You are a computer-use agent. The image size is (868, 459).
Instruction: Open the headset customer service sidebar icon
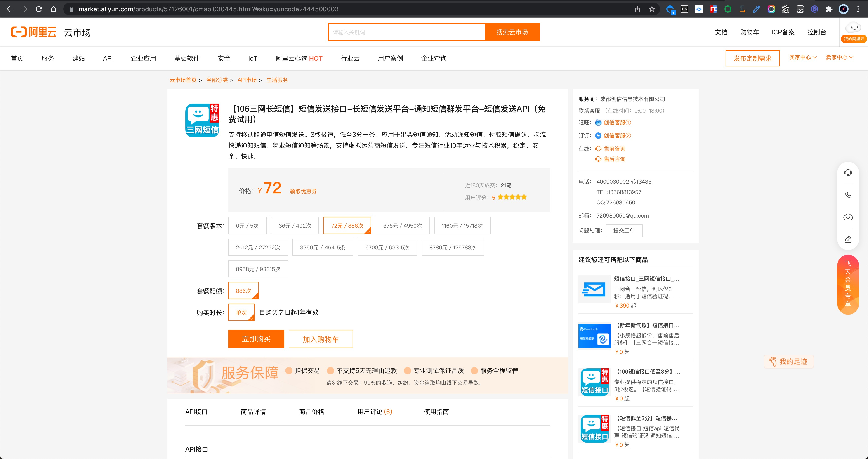(x=848, y=173)
